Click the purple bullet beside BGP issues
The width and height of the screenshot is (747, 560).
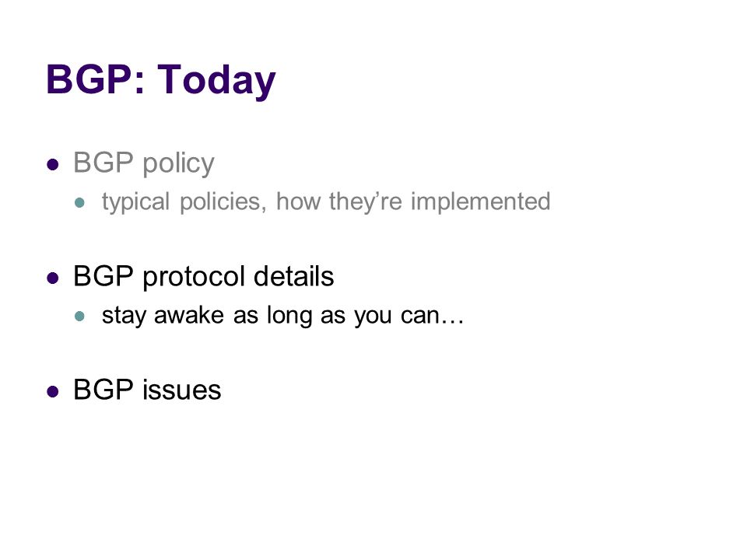coord(53,392)
